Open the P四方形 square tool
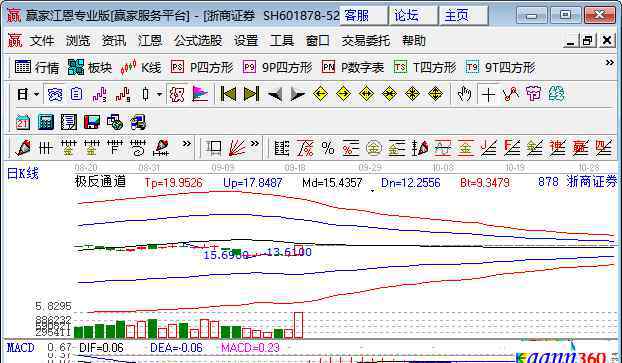The width and height of the screenshot is (622, 363). (x=202, y=67)
